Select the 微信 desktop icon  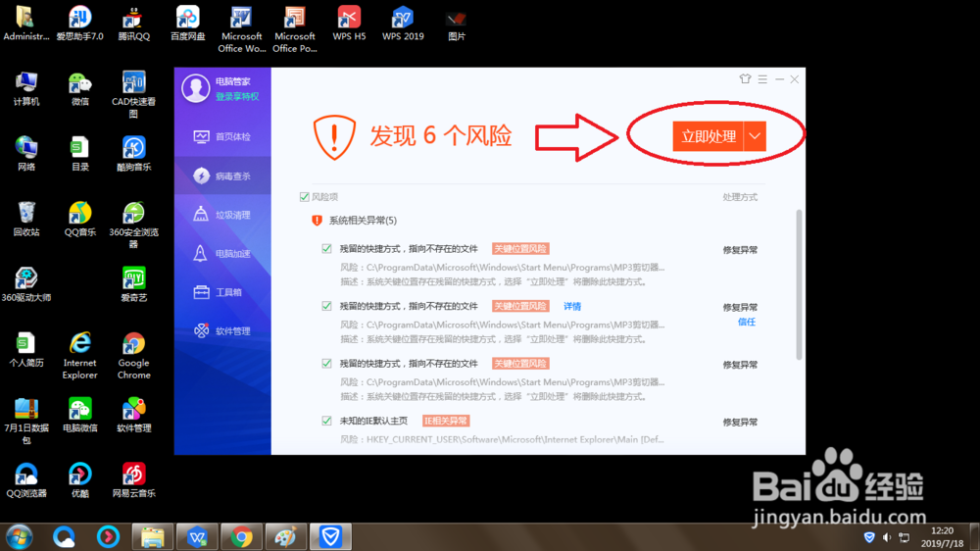pos(80,88)
